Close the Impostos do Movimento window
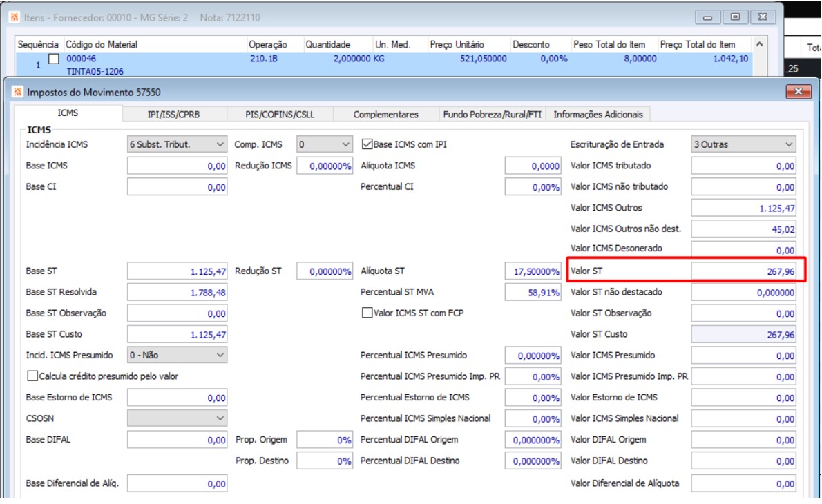Image resolution: width=822 pixels, height=504 pixels. pyautogui.click(x=799, y=92)
